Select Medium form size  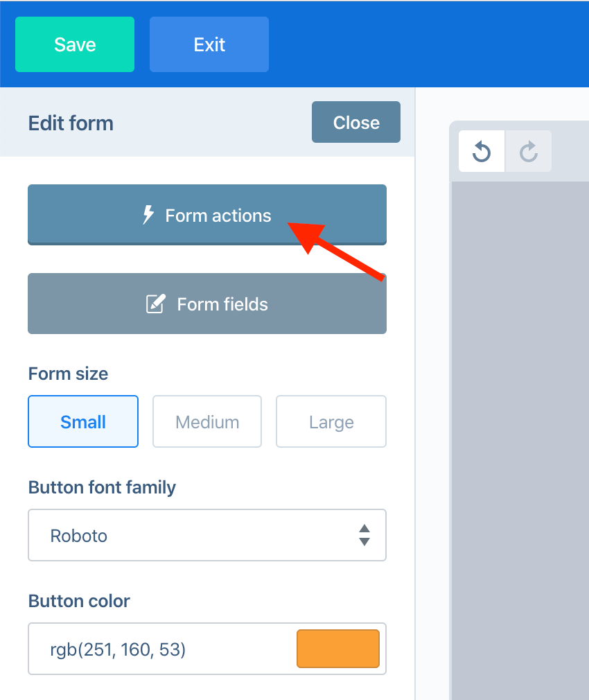click(207, 421)
